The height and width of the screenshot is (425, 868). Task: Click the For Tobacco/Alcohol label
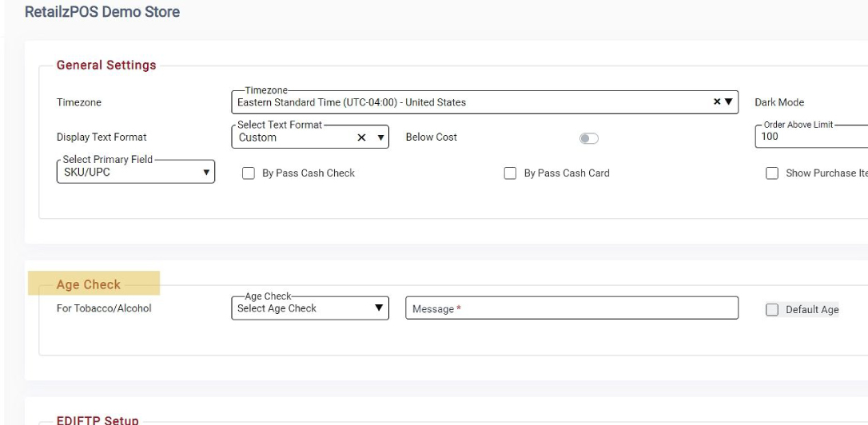tap(104, 309)
